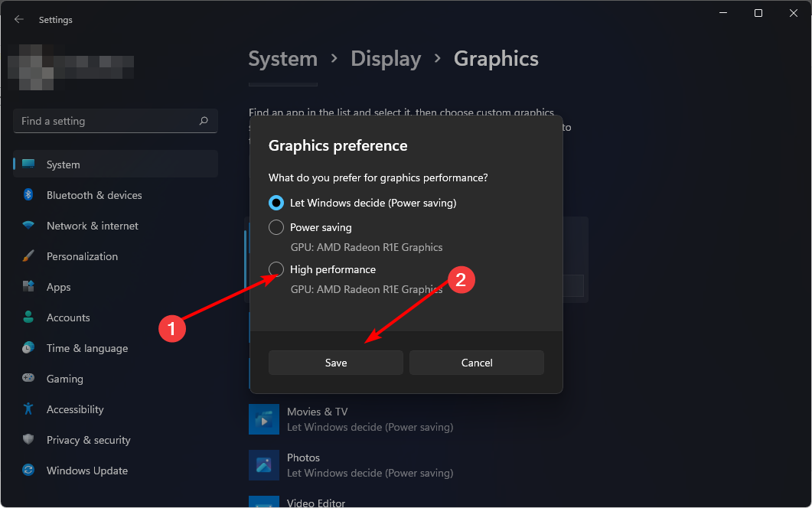The image size is (812, 508).
Task: Open Bluetooth & devices settings
Action: (x=115, y=194)
